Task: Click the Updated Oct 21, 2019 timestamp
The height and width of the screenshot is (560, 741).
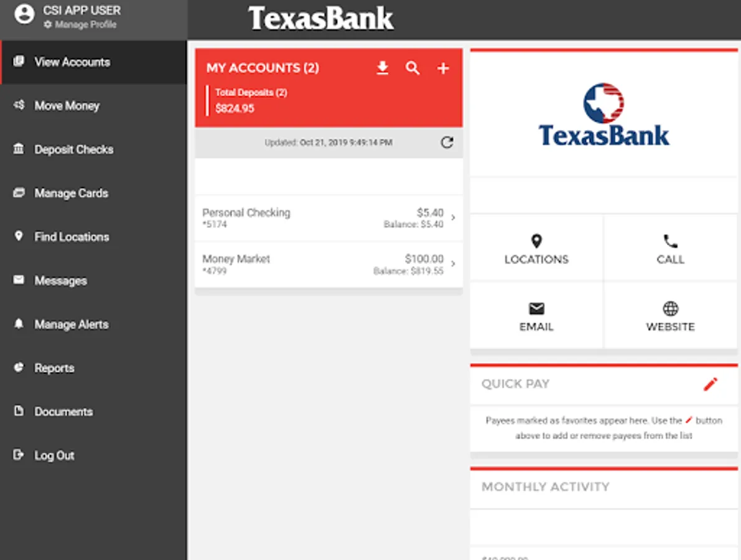Action: (329, 142)
